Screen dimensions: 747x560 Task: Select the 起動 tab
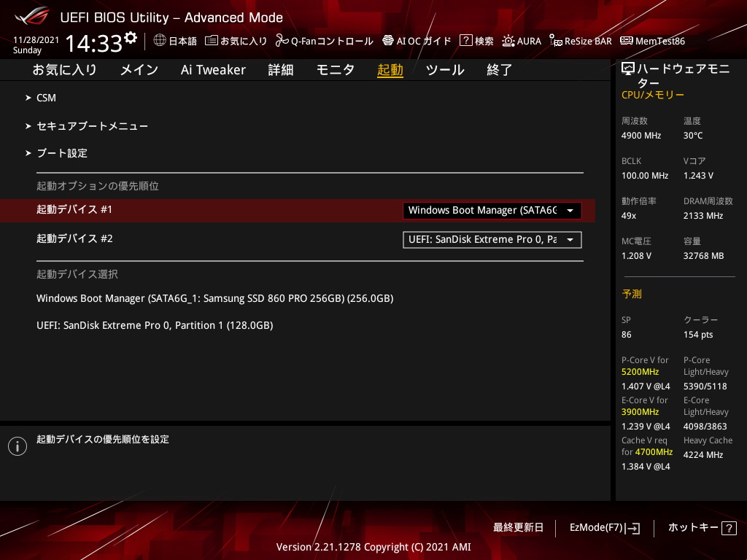pos(390,70)
